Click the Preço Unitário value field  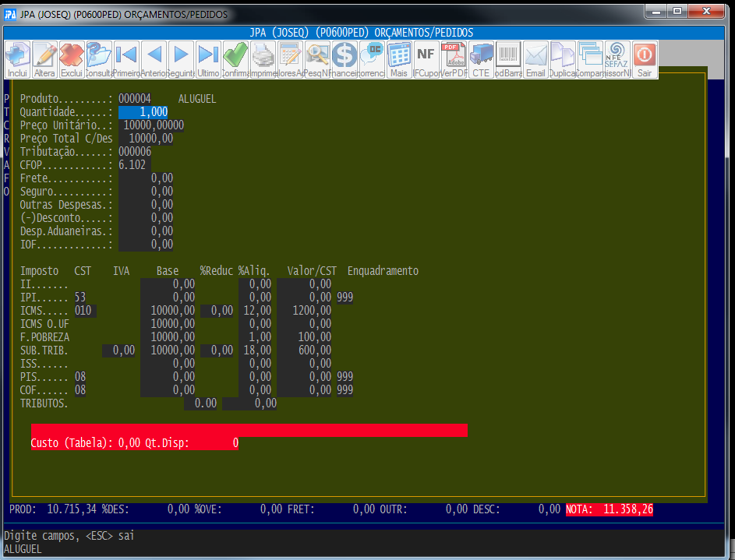pos(151,125)
